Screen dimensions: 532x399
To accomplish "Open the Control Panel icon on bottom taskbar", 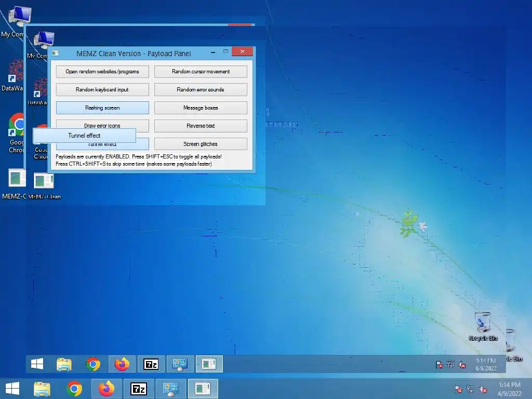I will 170,389.
